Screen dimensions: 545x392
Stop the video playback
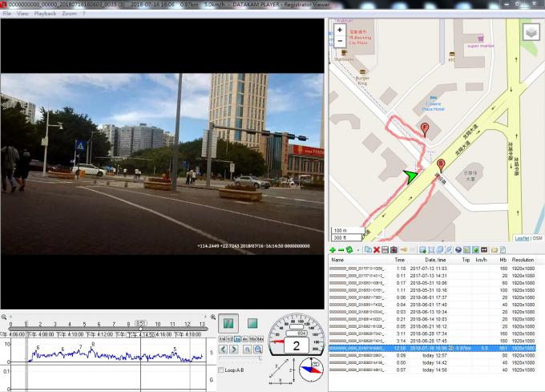(x=252, y=323)
